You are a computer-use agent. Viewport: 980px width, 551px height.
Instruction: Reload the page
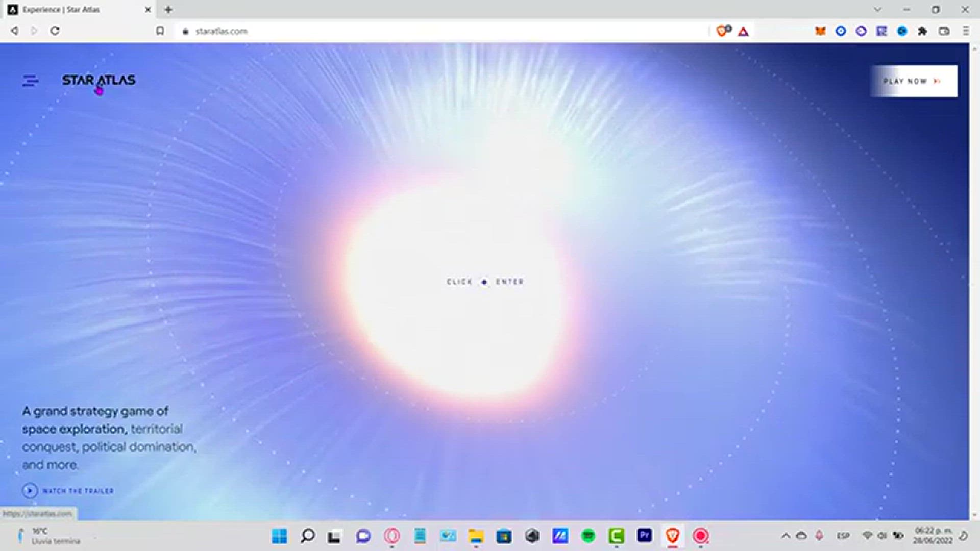[x=55, y=31]
